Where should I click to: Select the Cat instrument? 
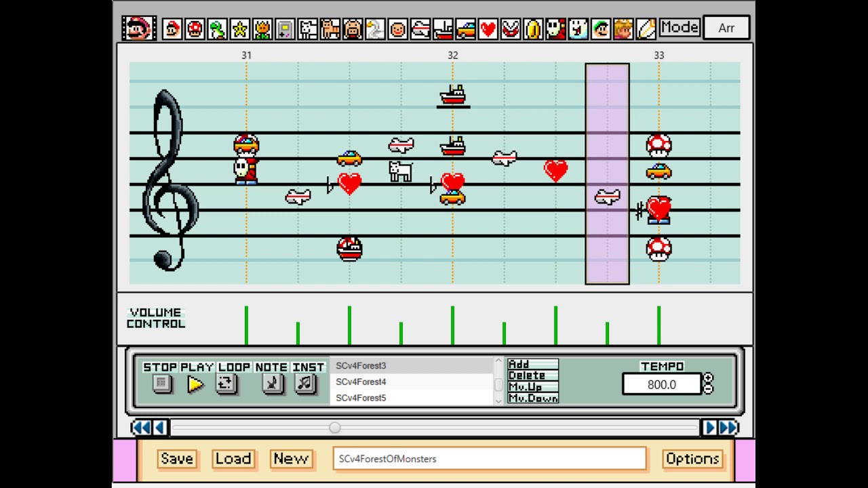click(330, 28)
